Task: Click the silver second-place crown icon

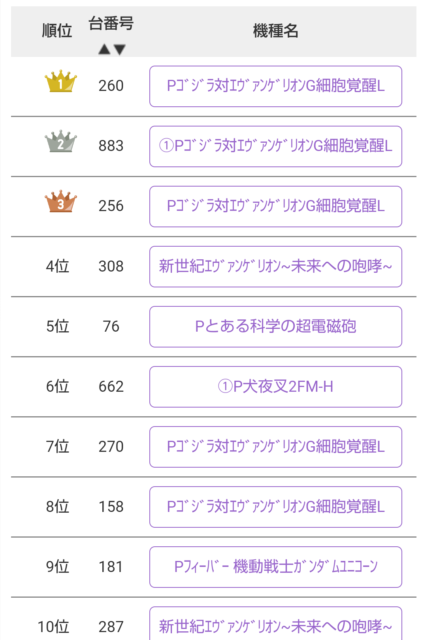Action: [x=61, y=141]
